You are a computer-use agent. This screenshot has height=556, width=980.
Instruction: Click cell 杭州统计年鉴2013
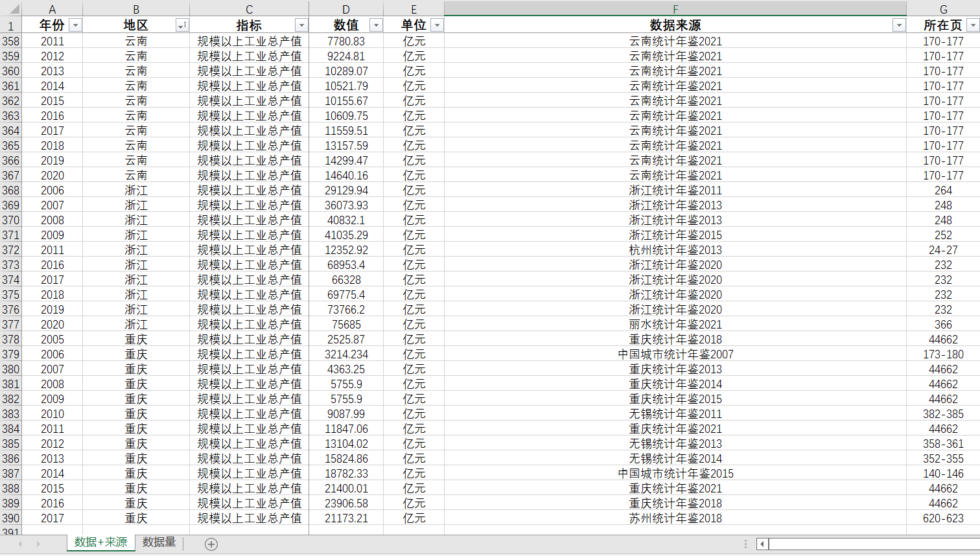[675, 249]
